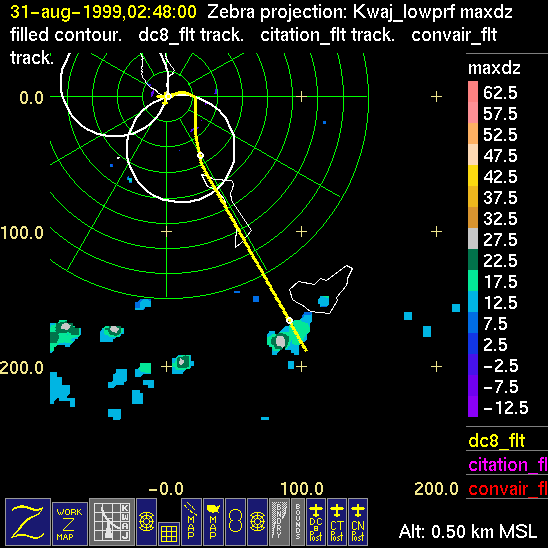Screen dimensions: 548x548
Task: Click the range rings icon beside BNDRY
Action: (257, 521)
